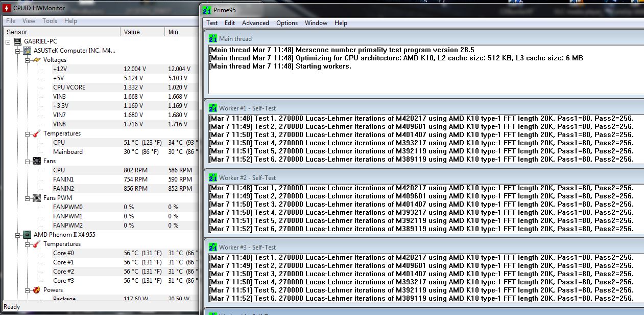The image size is (644, 315).
Task: Collapse the ASUSTeK Computer INC. node
Action: pyautogui.click(x=18, y=51)
